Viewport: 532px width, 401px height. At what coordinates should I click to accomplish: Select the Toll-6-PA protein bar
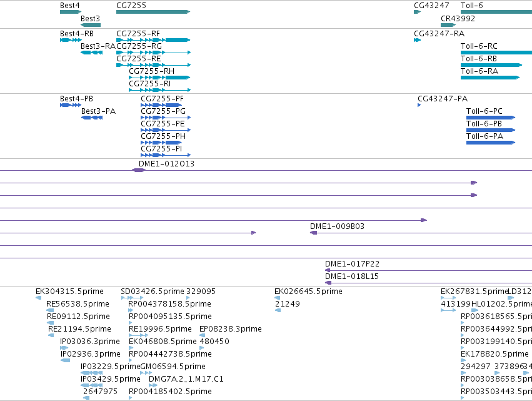[491, 143]
